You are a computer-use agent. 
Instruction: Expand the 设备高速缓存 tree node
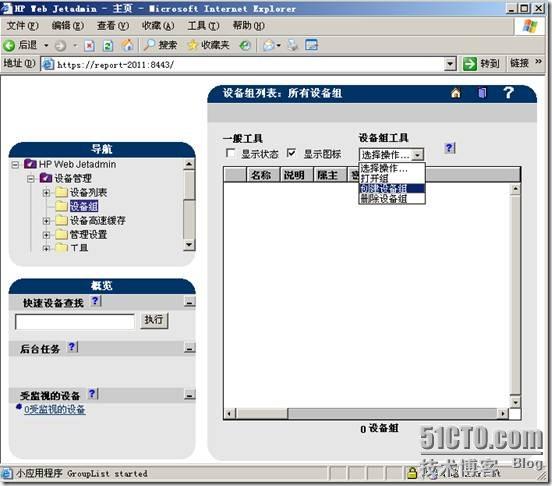(x=46, y=221)
